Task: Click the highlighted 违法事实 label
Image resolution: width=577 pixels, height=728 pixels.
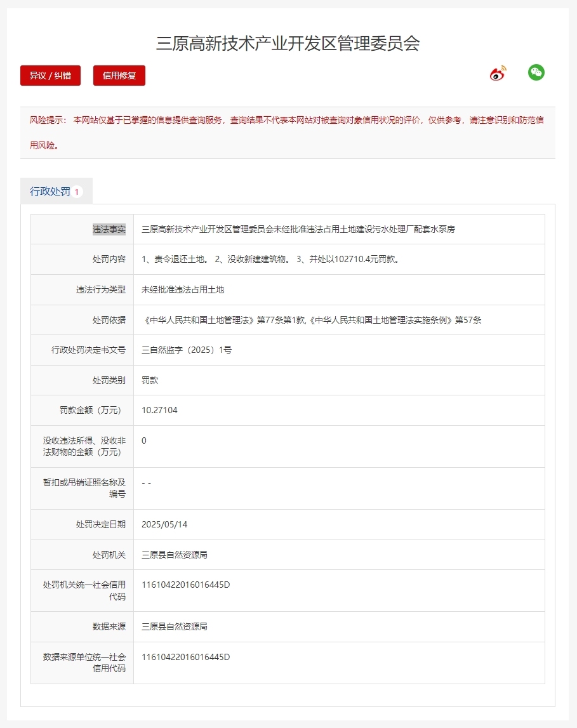Action: (x=109, y=229)
